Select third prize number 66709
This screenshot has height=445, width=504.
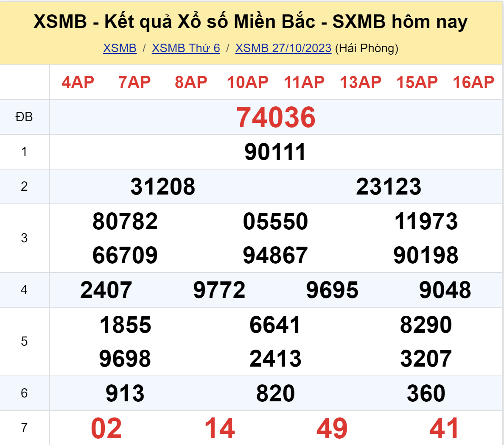(x=125, y=255)
